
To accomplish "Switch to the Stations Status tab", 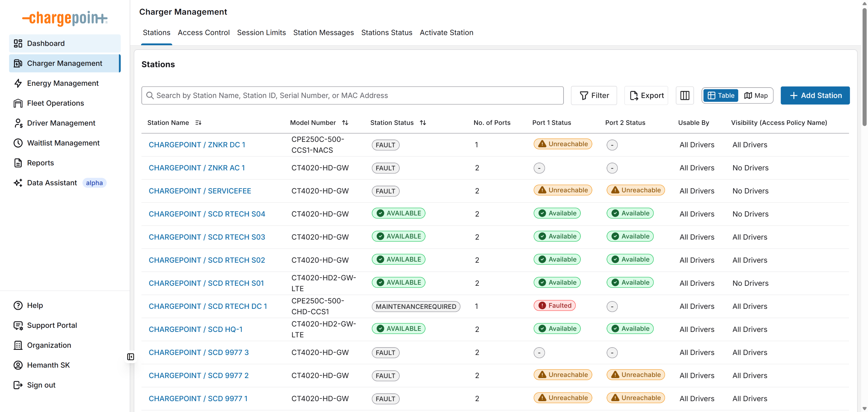I will [x=387, y=33].
